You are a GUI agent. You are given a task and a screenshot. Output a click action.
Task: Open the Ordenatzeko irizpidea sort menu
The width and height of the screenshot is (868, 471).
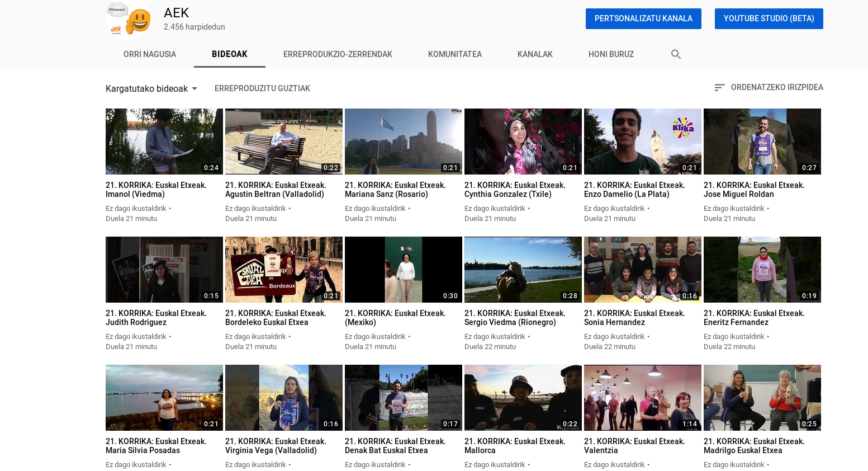[769, 87]
